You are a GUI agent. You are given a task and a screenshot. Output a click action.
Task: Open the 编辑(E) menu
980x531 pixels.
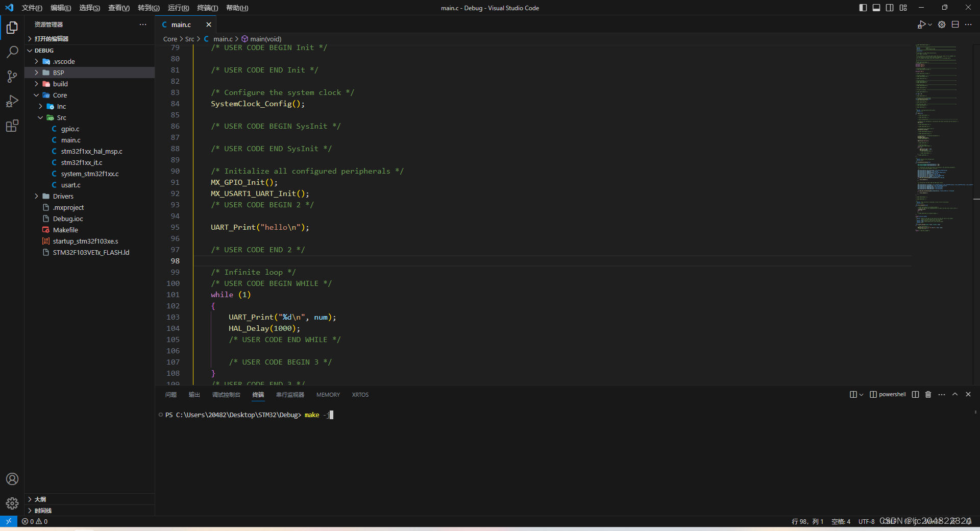[x=61, y=8]
